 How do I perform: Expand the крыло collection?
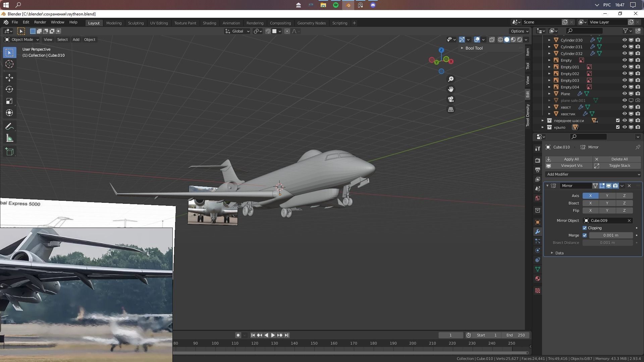pyautogui.click(x=543, y=127)
